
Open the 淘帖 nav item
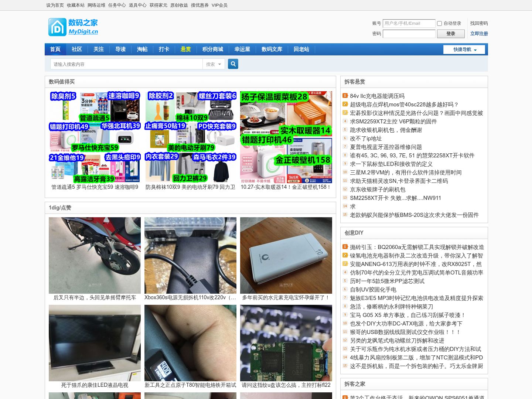142,49
